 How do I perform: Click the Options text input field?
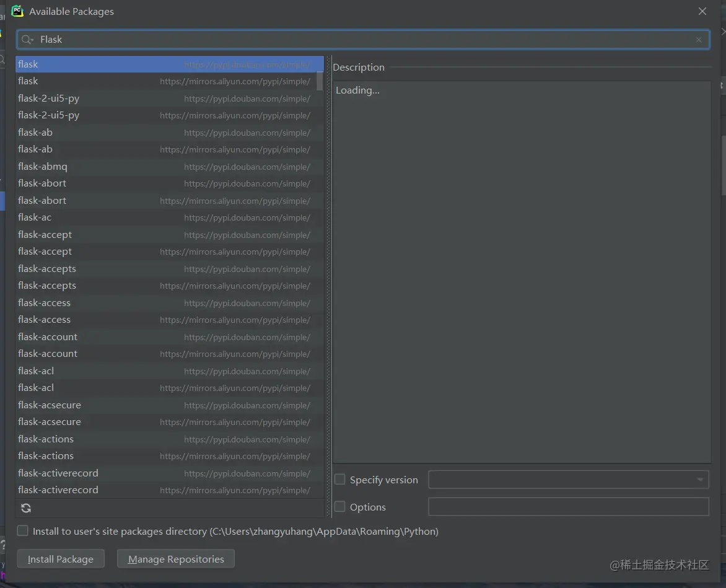[x=569, y=506]
